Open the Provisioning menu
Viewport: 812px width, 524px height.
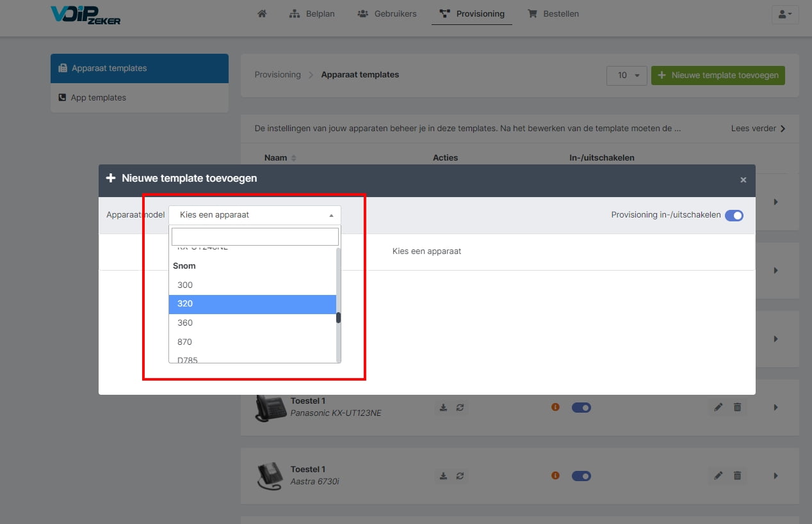tap(472, 13)
